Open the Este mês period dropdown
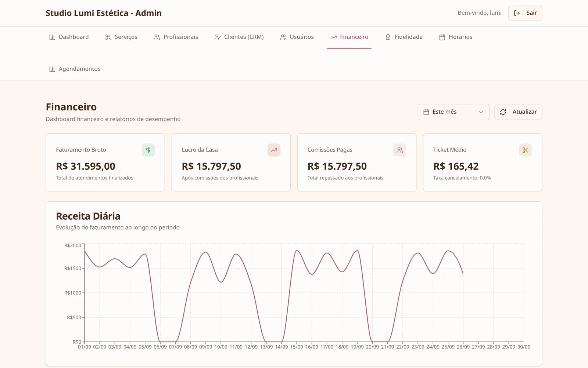The image size is (588, 368). tap(453, 112)
